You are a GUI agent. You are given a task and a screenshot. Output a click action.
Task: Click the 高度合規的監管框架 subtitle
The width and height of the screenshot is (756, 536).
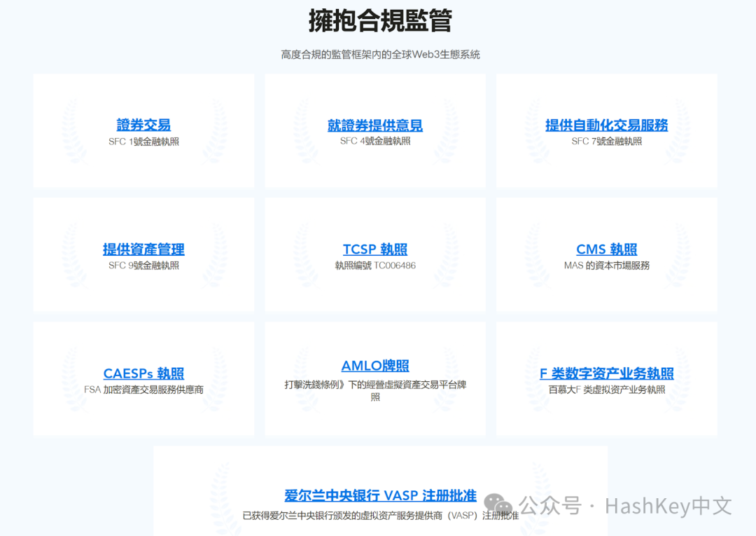[x=380, y=55]
